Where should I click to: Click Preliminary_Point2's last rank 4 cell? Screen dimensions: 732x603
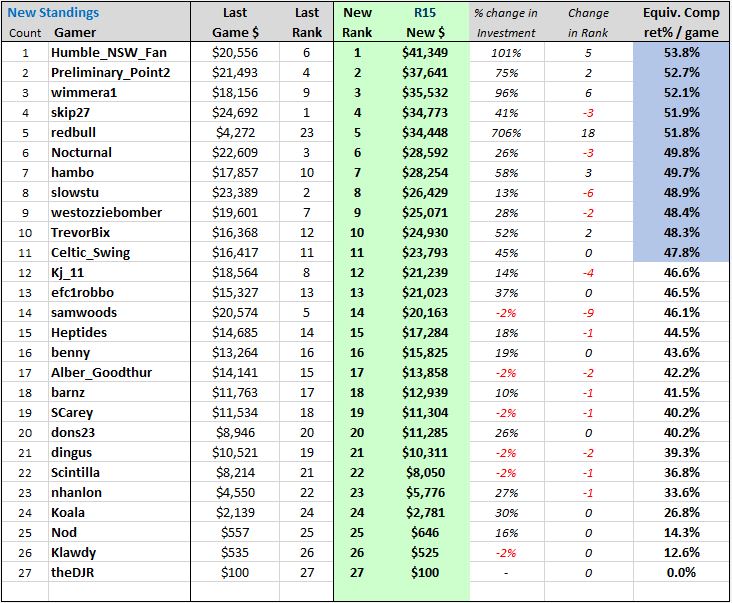click(307, 73)
